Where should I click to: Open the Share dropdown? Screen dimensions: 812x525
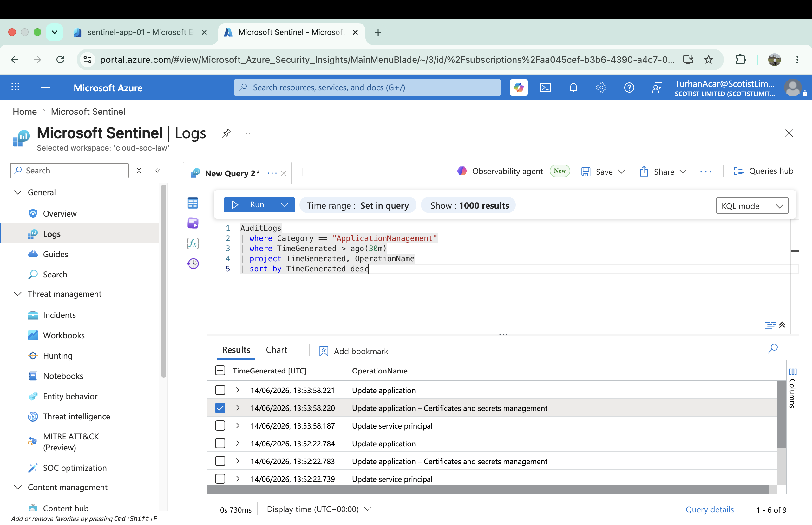click(x=683, y=172)
